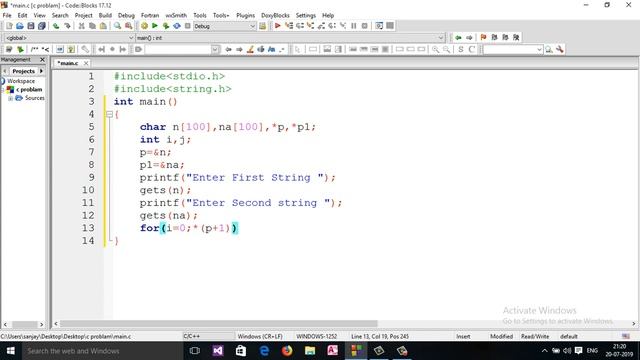Click the Copy toolbar icon

pyautogui.click(x=92, y=26)
